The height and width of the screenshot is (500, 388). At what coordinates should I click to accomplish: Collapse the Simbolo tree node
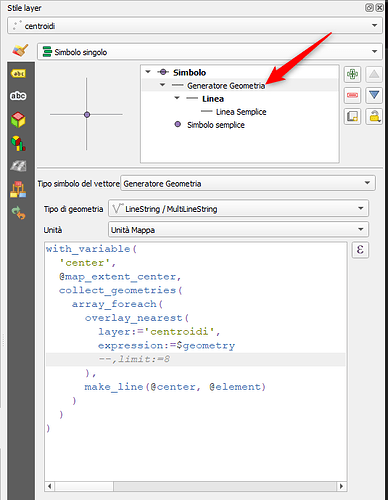pyautogui.click(x=148, y=72)
